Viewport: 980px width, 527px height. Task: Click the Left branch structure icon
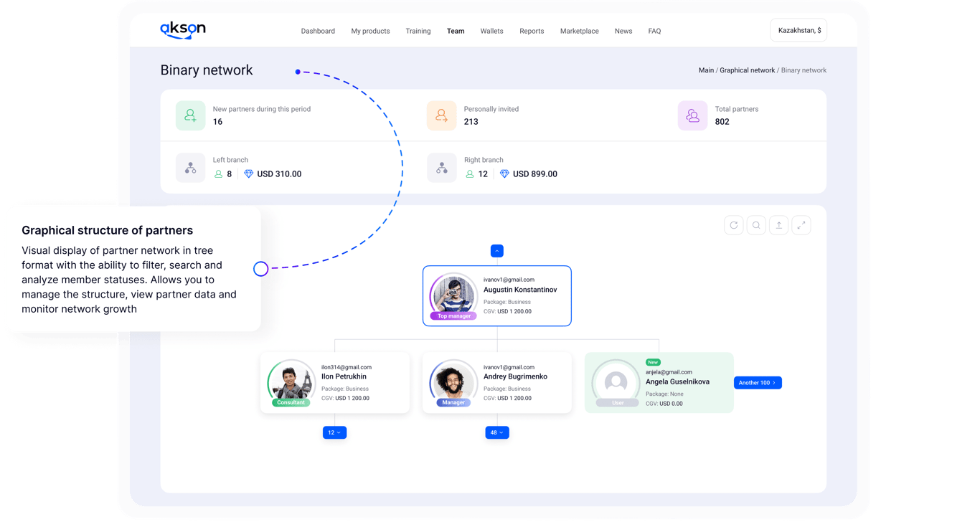pos(190,168)
